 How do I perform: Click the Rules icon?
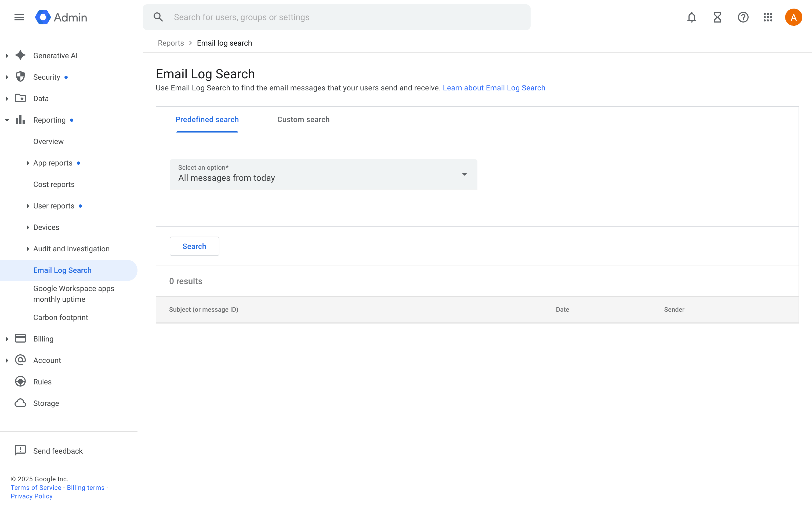[x=20, y=381]
